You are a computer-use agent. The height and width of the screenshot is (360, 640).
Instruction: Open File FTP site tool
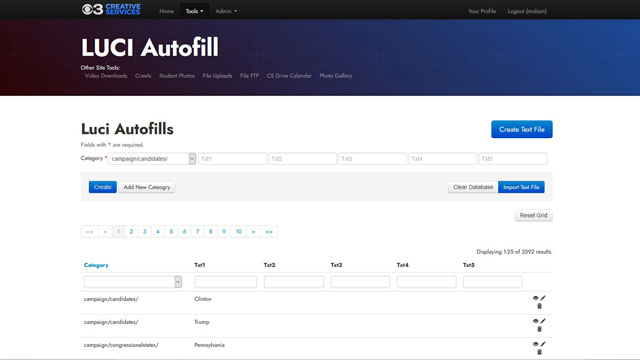coord(249,76)
